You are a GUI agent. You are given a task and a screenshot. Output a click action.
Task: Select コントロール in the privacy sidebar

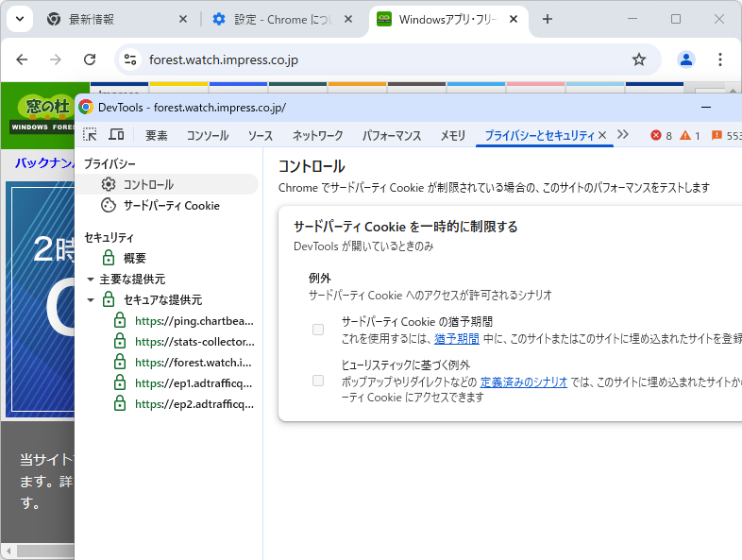click(x=166, y=184)
